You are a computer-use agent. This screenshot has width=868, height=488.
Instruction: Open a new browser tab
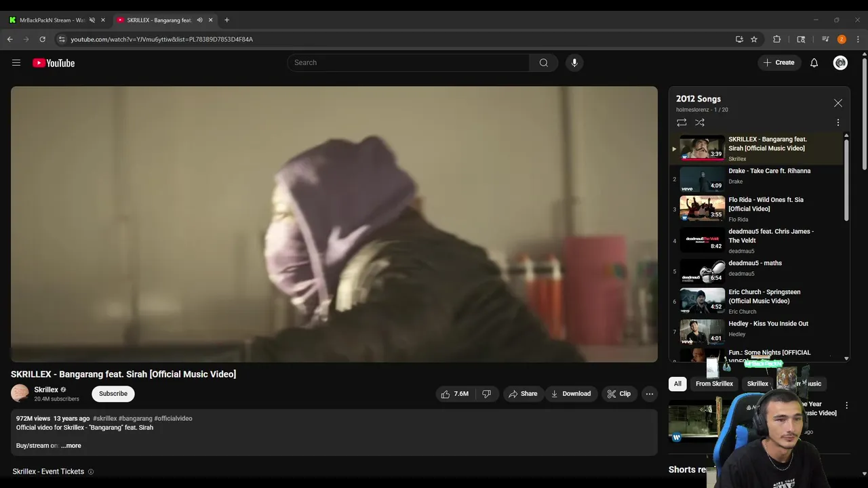pos(226,20)
